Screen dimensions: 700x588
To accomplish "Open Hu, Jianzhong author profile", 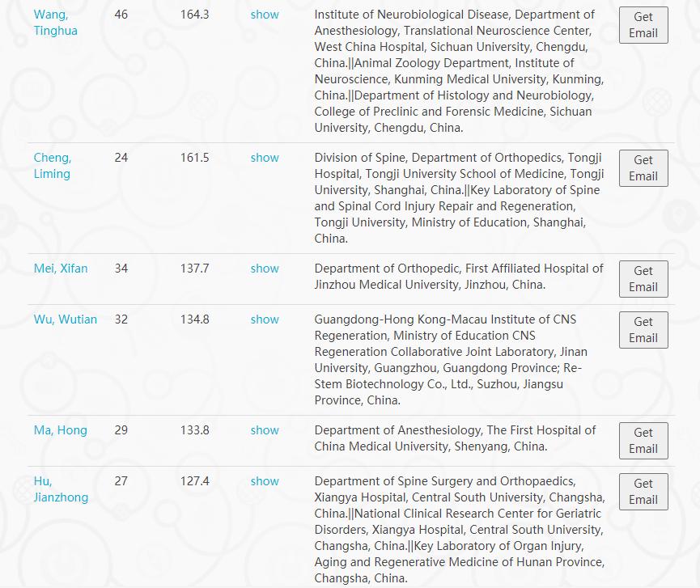I will click(x=61, y=489).
